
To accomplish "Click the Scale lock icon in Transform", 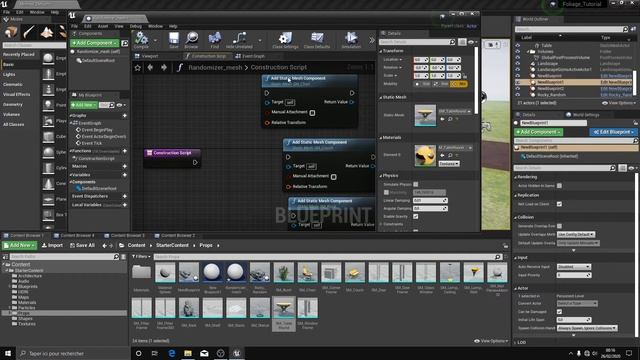I will [x=465, y=76].
